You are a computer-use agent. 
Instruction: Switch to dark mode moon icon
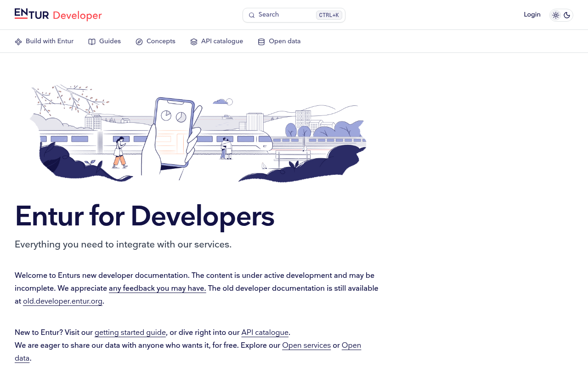[x=567, y=15]
